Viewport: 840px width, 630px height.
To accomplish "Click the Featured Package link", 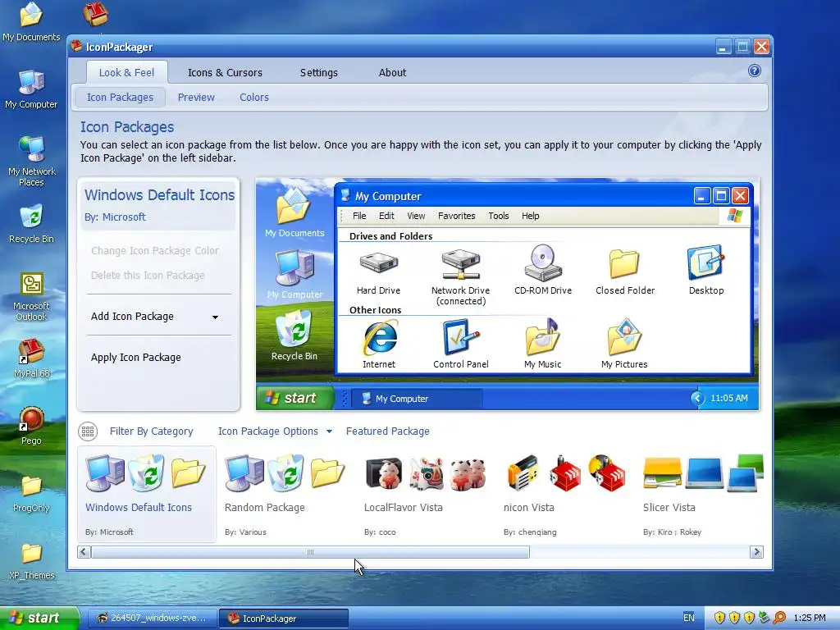I will (388, 431).
